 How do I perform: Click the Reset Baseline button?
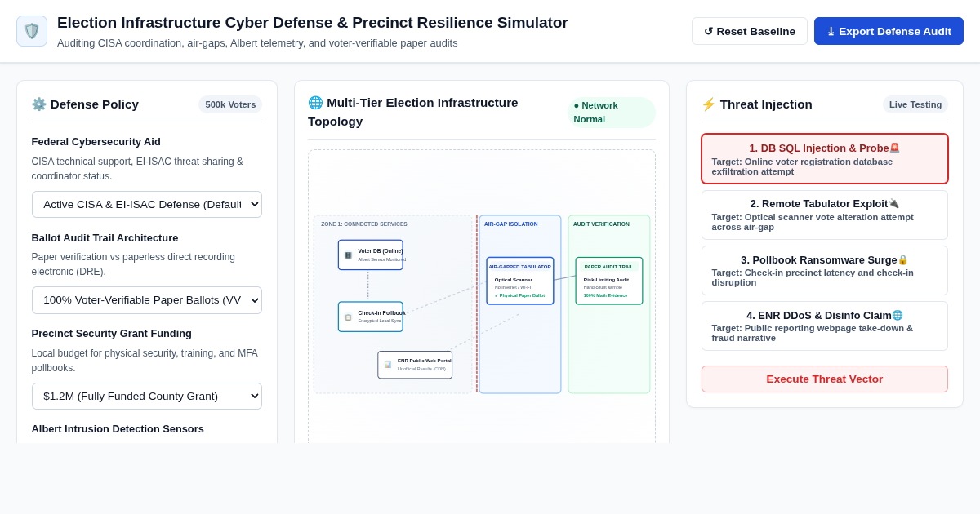click(750, 31)
